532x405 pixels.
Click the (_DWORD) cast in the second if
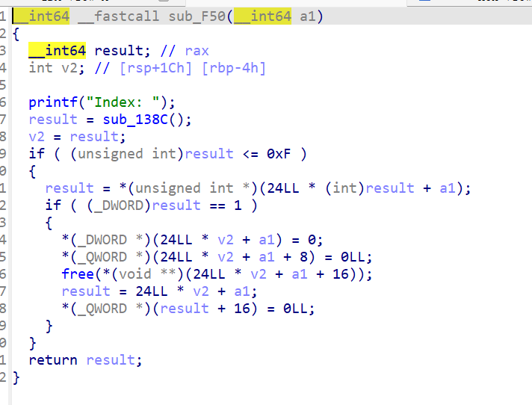[105, 205]
